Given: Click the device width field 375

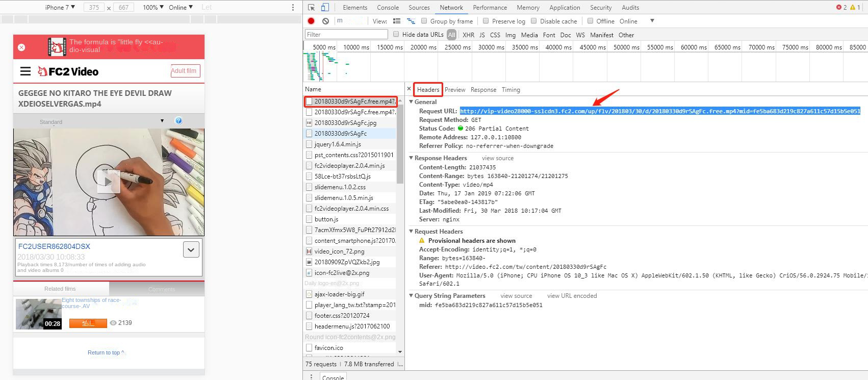Looking at the screenshot, I should pyautogui.click(x=94, y=7).
